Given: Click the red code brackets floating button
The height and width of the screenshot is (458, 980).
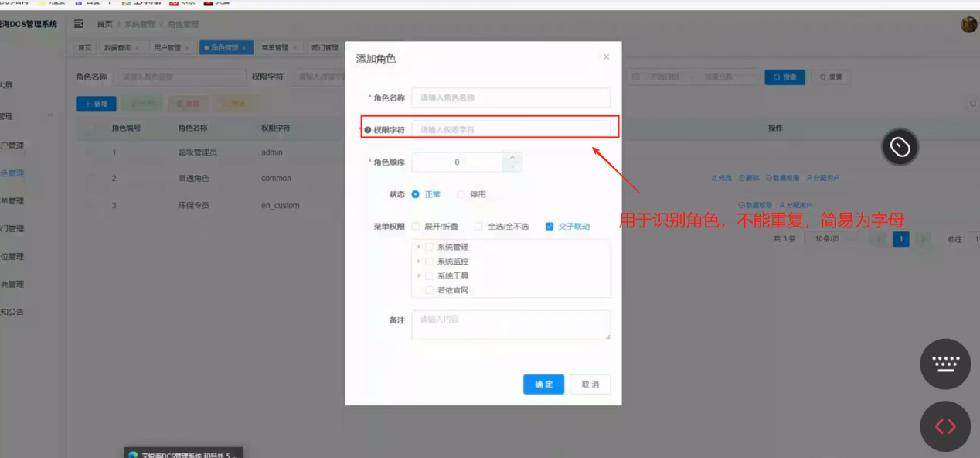Looking at the screenshot, I should click(x=945, y=426).
